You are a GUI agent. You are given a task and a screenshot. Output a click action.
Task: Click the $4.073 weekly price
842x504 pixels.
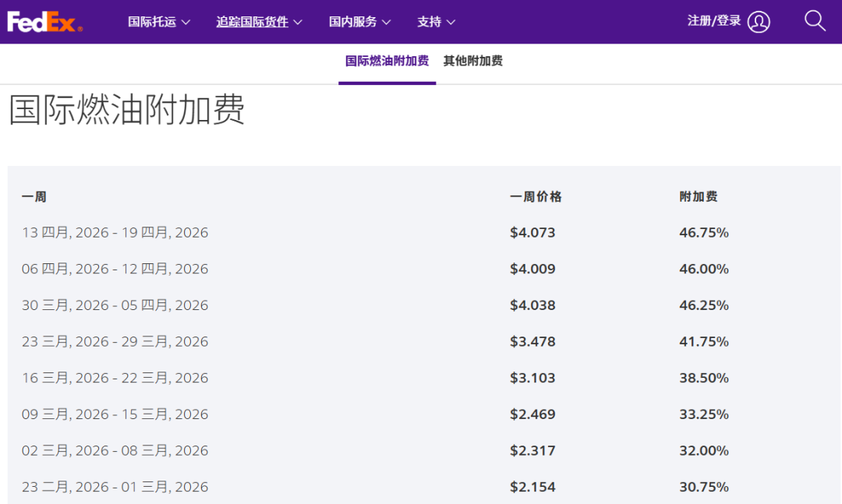pos(532,233)
